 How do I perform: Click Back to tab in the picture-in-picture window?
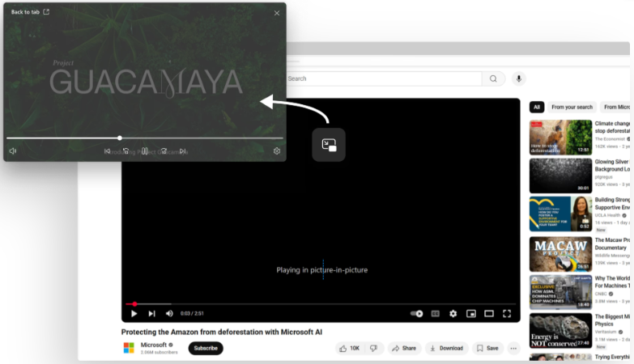pos(30,12)
